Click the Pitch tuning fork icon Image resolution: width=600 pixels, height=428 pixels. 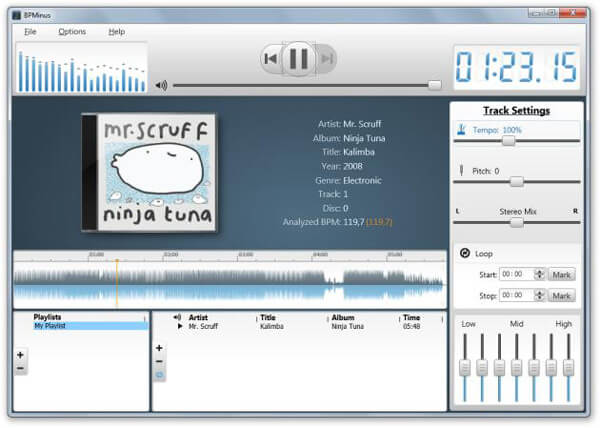coord(462,171)
